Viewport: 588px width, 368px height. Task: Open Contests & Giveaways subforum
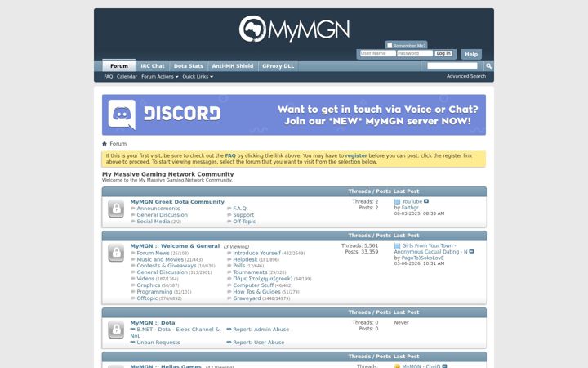click(x=167, y=266)
